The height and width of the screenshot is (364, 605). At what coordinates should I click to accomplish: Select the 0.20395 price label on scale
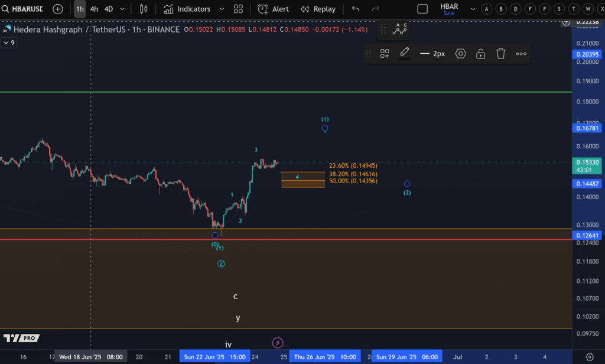587,54
